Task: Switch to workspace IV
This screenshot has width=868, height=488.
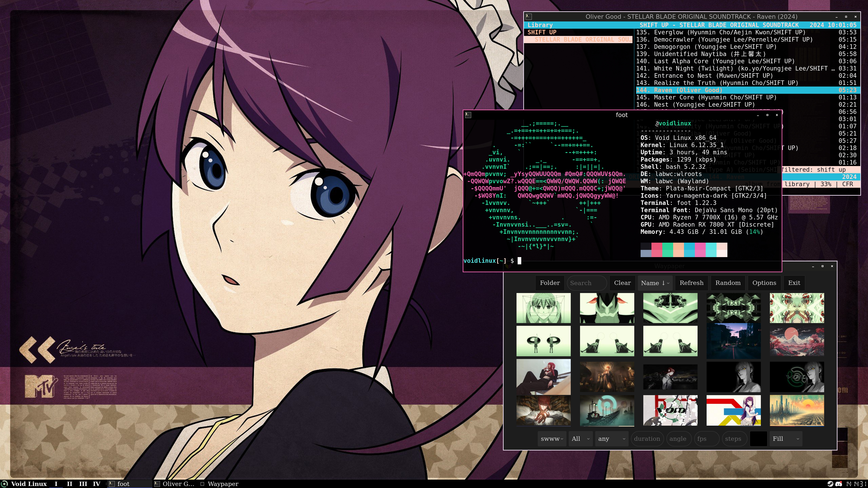Action: tap(96, 484)
